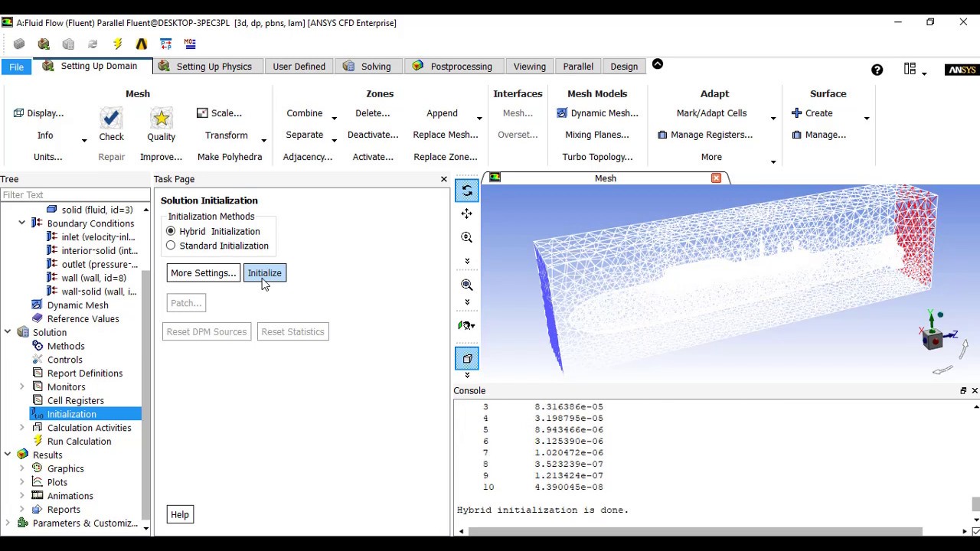The image size is (980, 551).
Task: Click the console horizontal scrollbar
Action: click(695, 531)
